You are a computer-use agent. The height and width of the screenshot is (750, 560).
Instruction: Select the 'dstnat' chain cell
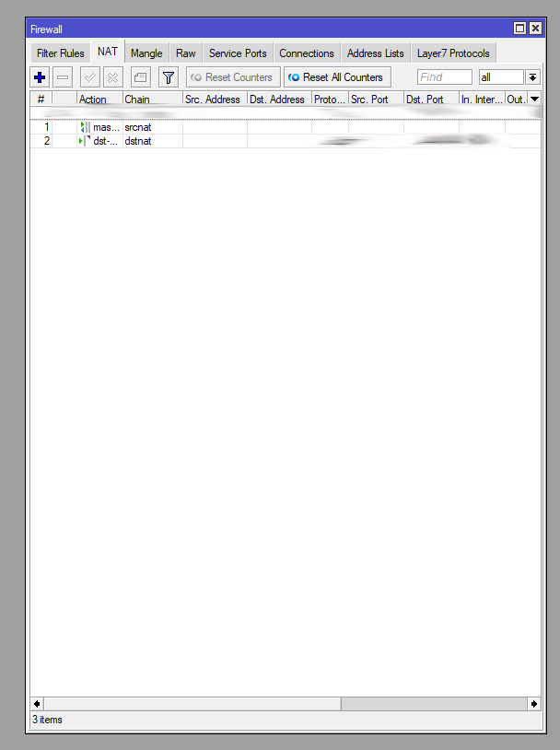pyautogui.click(x=153, y=141)
